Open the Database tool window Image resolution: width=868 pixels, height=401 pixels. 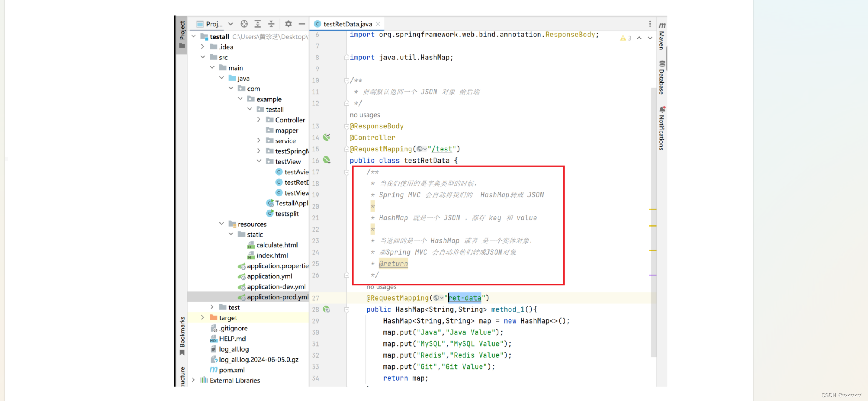pyautogui.click(x=662, y=77)
